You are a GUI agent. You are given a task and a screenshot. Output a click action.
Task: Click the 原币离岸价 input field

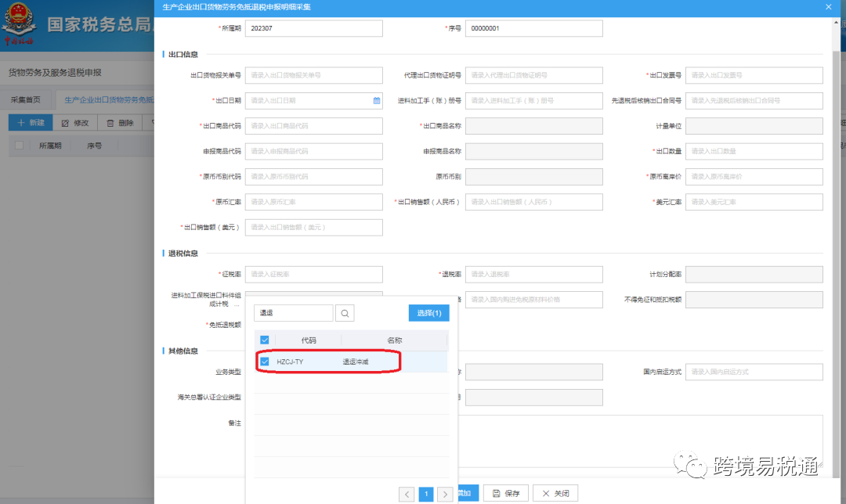point(754,177)
